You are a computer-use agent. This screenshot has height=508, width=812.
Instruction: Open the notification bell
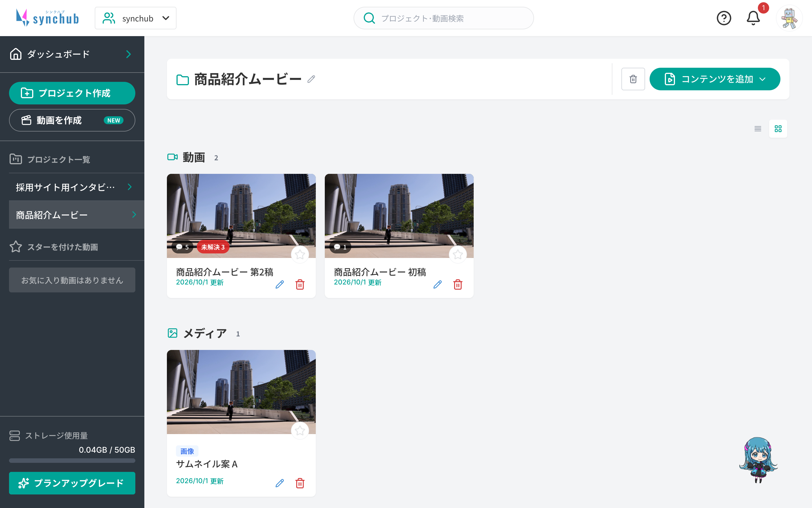[x=753, y=18]
